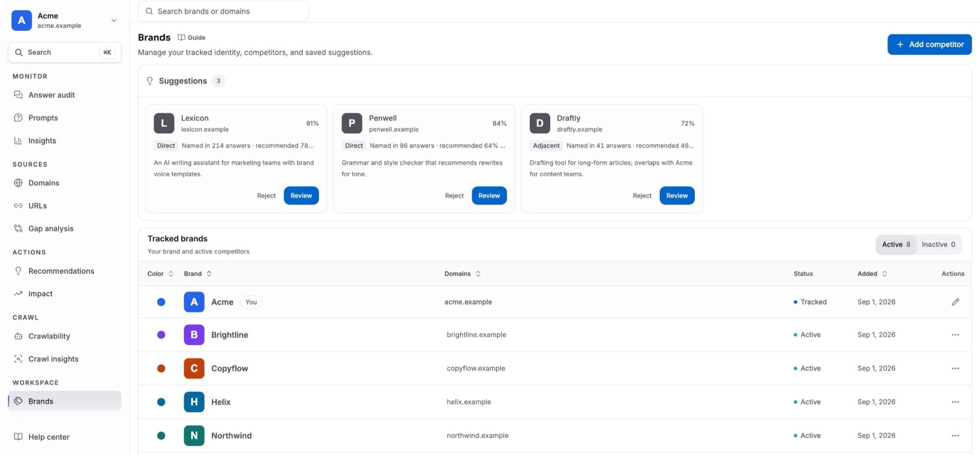Sort table by Domains column
This screenshot has width=980, height=455.
pos(463,274)
